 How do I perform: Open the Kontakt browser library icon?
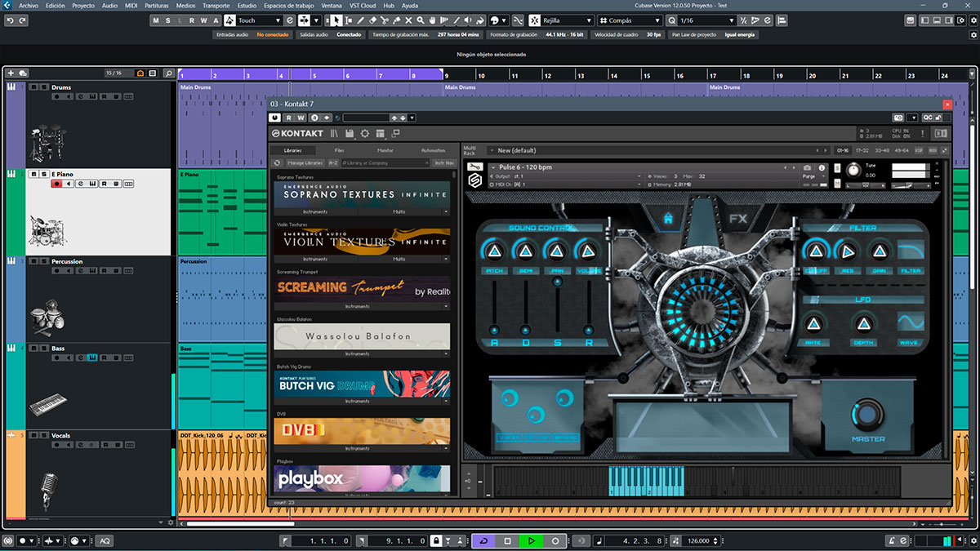334,133
